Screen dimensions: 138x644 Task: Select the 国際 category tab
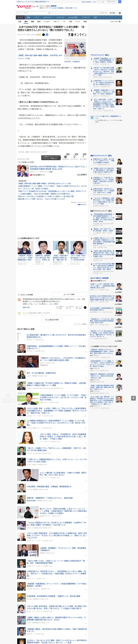pyautogui.click(x=32, y=21)
